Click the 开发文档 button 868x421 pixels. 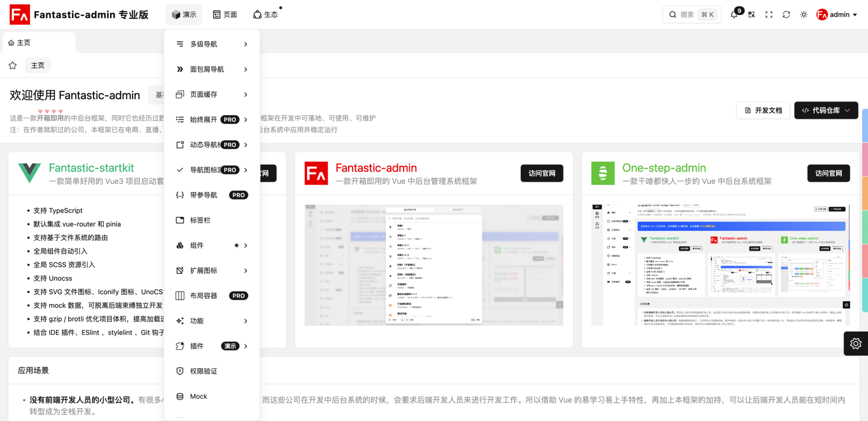(763, 110)
